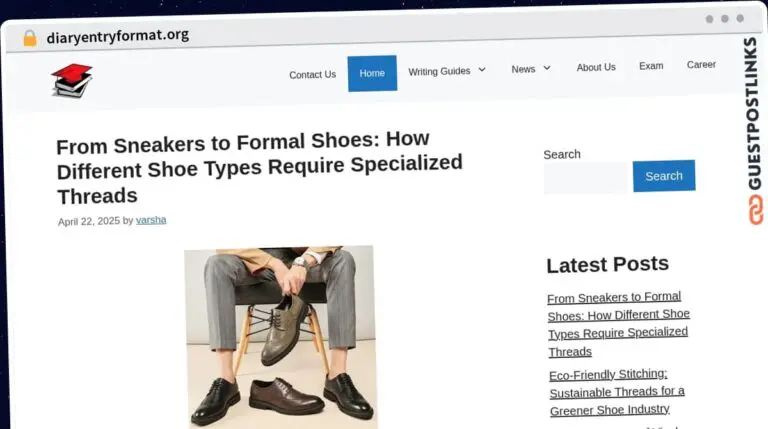
Task: Click the blue Search button
Action: [664, 176]
